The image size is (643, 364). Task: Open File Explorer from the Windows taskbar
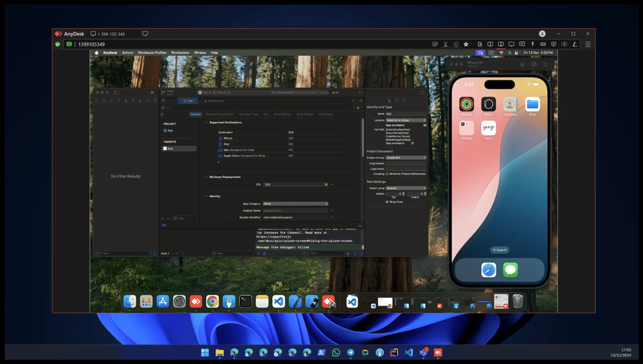[220, 352]
